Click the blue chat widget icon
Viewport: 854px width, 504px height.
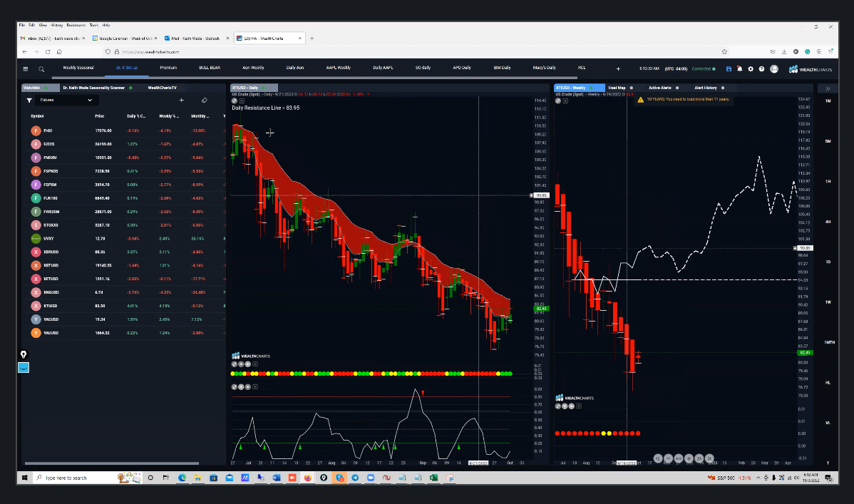(24, 368)
